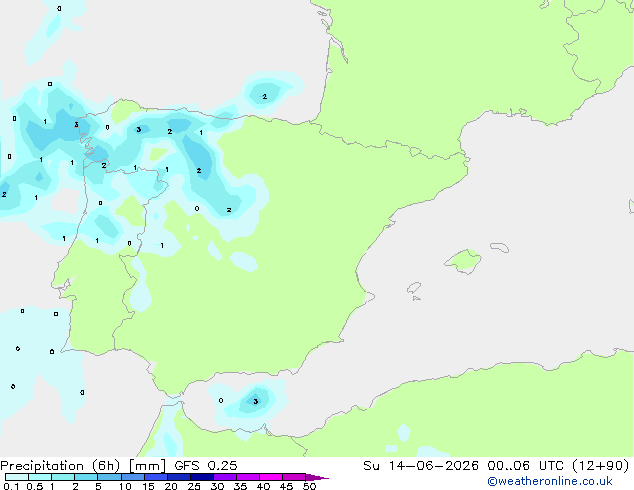Select the 'Precipitation (6h) [mm]' title text
Screen dimensions: 634x490
coord(83,466)
